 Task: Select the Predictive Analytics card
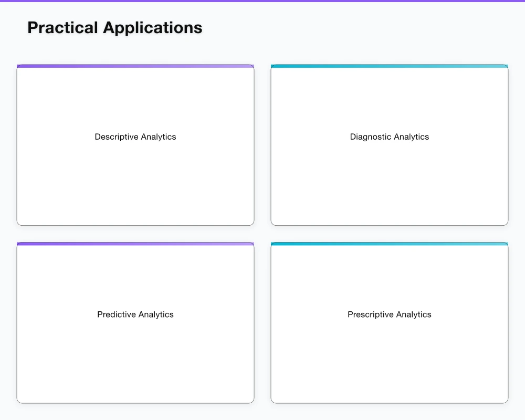click(x=135, y=323)
